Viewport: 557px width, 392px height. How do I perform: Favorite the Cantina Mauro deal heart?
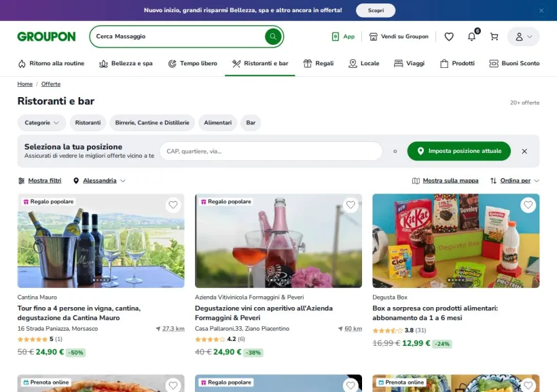pos(173,205)
